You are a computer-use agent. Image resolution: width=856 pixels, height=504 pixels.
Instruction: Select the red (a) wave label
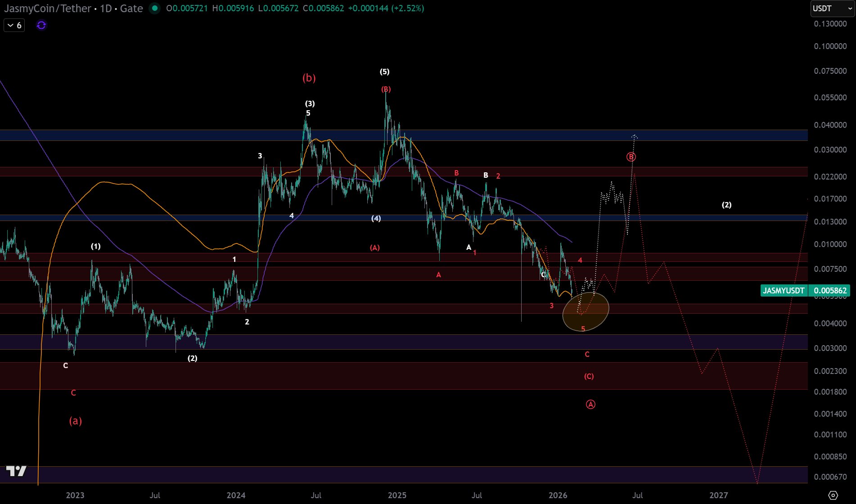coord(75,421)
